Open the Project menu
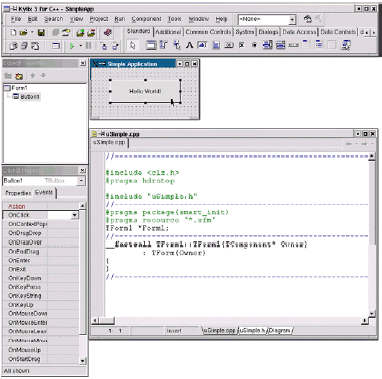The image size is (382, 379). point(99,19)
